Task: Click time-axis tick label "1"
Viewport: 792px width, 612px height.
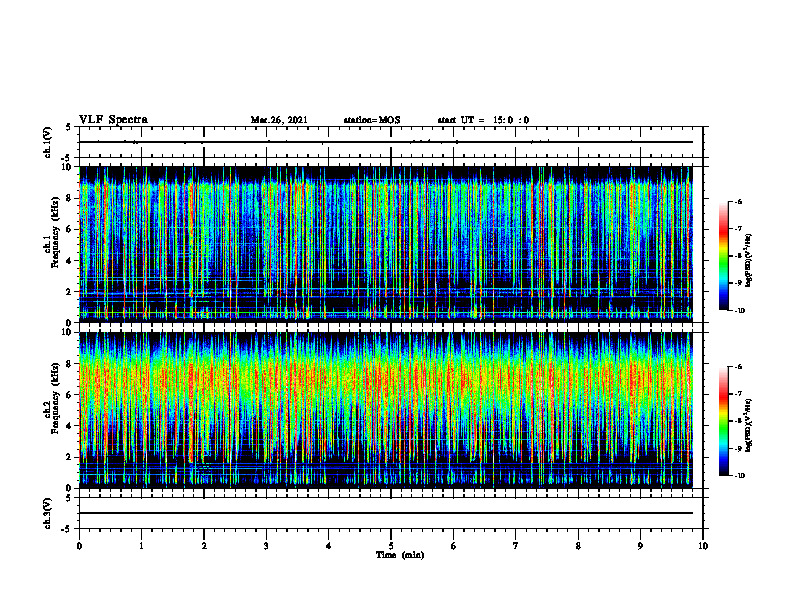Action: (x=141, y=546)
